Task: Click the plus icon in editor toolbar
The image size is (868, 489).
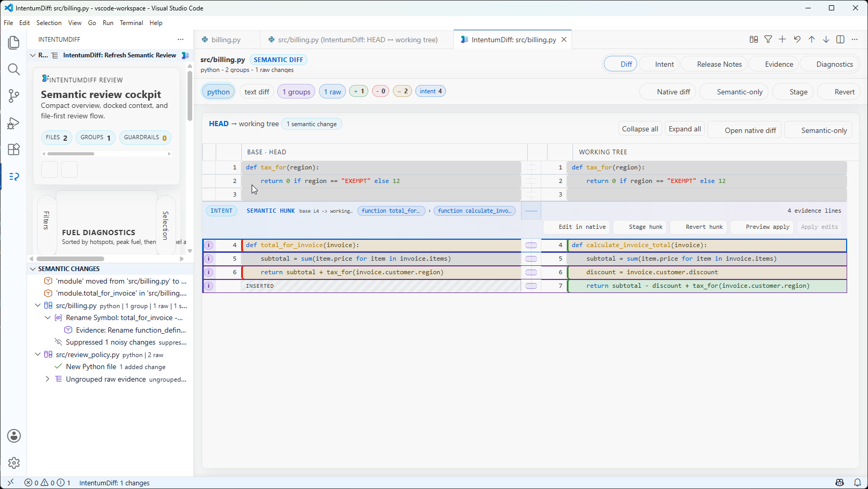Action: coord(782,40)
